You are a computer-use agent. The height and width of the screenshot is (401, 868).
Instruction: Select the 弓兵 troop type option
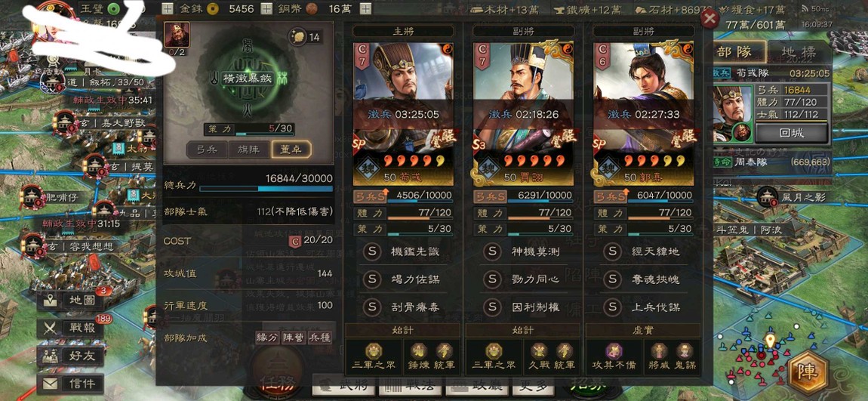pyautogui.click(x=207, y=149)
